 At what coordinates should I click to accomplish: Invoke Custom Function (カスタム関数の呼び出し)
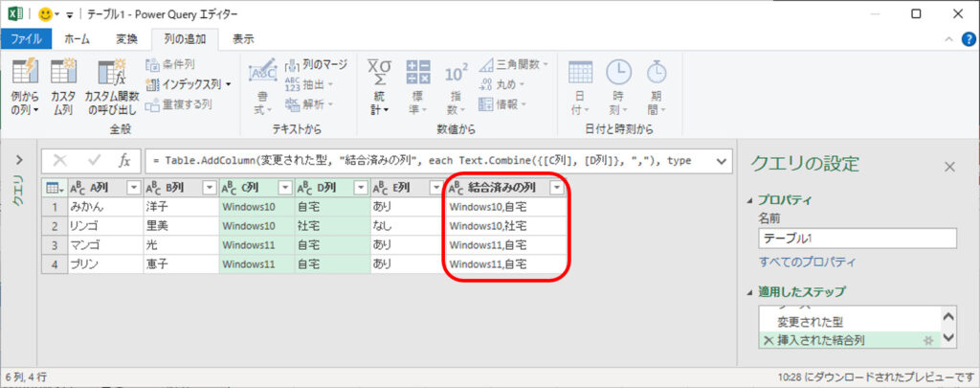coord(112,87)
